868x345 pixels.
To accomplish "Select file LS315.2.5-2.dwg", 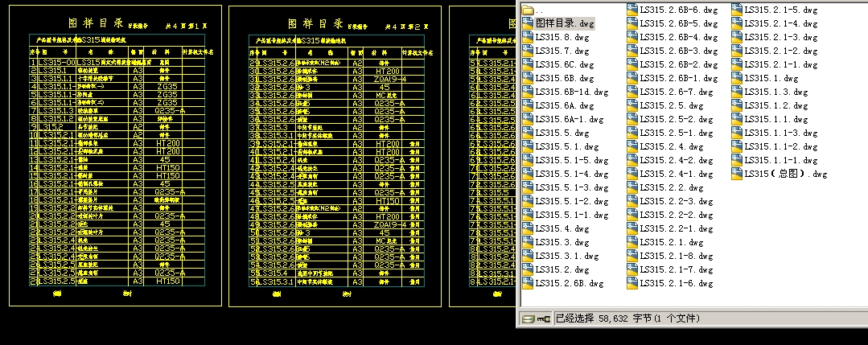I will (670, 119).
